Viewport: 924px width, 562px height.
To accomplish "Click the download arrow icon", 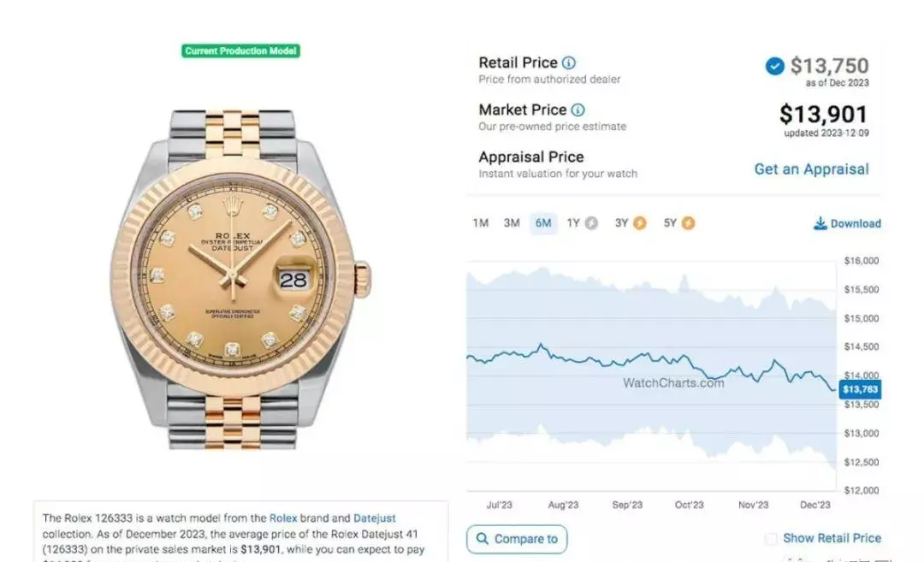I will click(820, 223).
